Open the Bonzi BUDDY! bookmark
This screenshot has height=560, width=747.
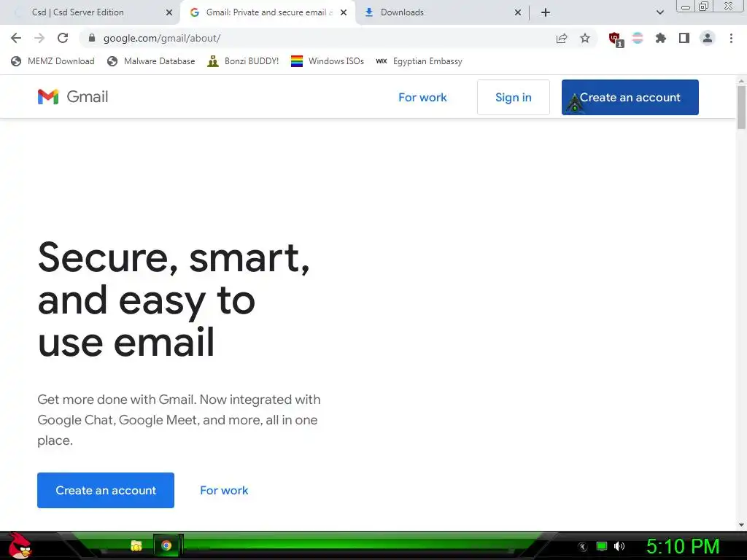(243, 61)
